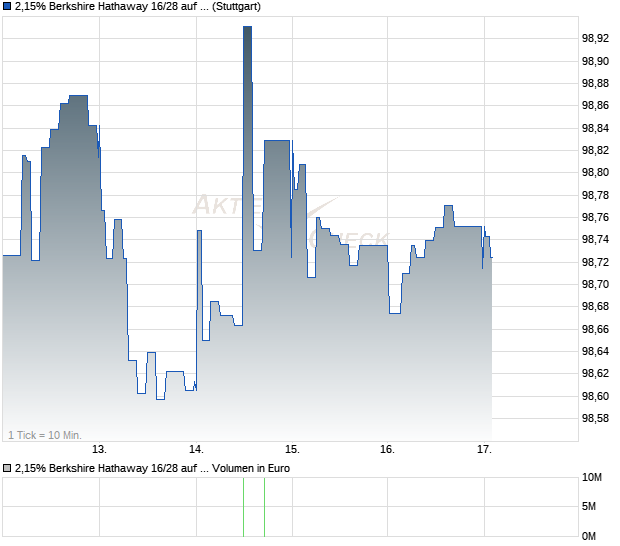
Task: Click the 98,82 price axis label
Action: point(595,150)
